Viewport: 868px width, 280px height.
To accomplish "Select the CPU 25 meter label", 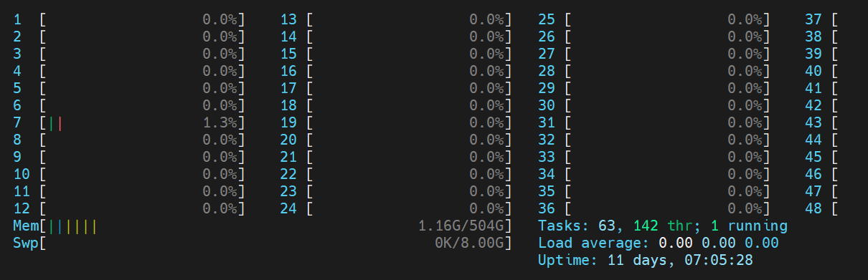I will 547,19.
